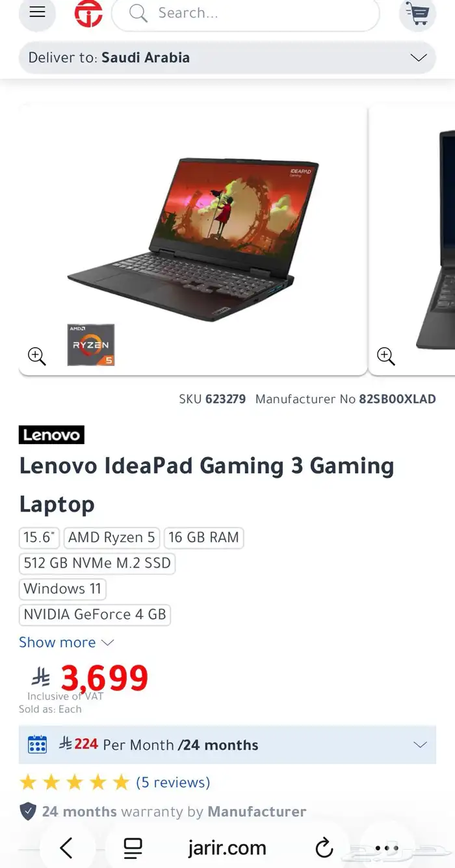
Task: Zoom the second laptop image
Action: pos(386,356)
